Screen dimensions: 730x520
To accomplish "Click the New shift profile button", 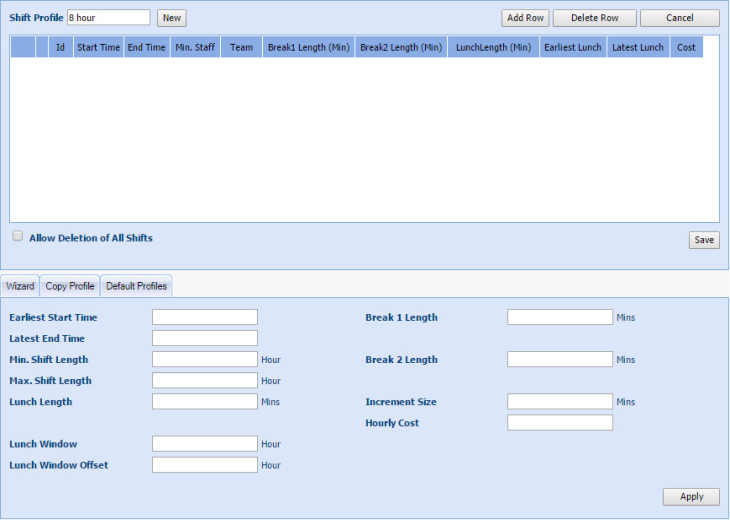I will coord(172,18).
